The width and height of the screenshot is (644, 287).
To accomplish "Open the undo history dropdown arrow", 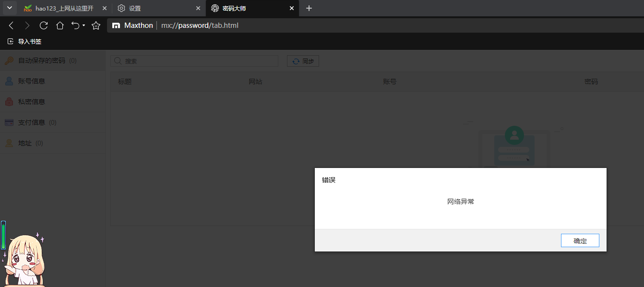I will 84,25.
